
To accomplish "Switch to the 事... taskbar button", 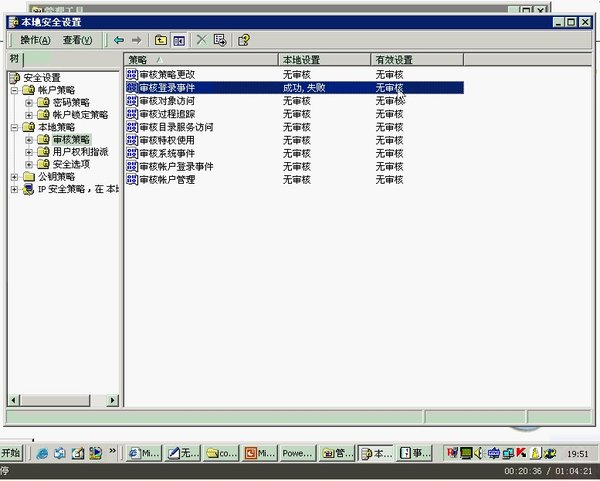I will click(x=414, y=453).
